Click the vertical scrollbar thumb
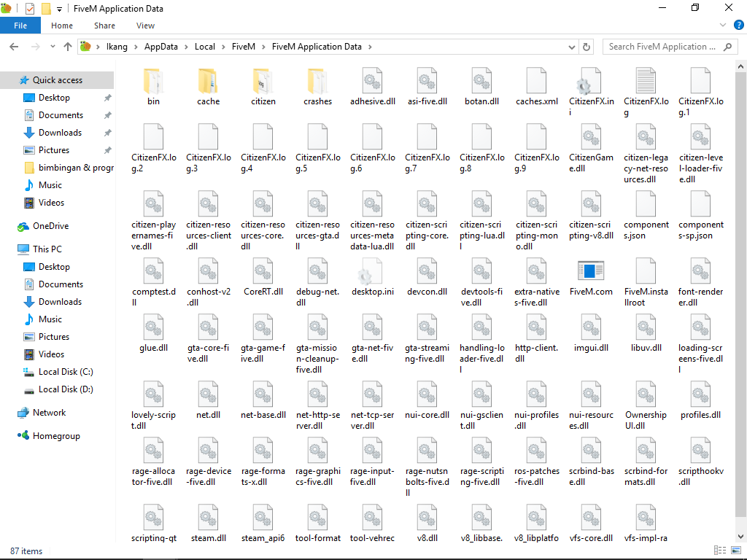This screenshot has width=747, height=560. click(741, 296)
